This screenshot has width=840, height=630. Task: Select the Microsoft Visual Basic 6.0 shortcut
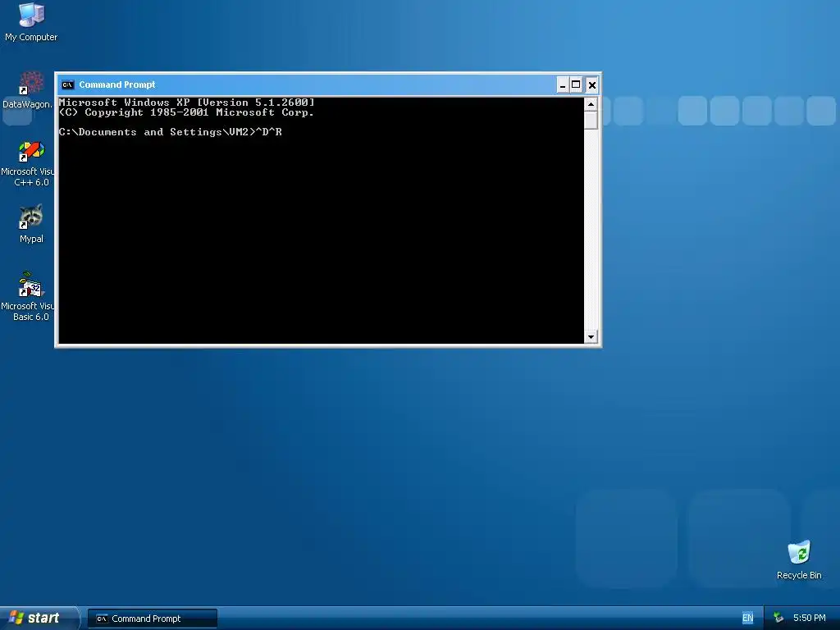point(27,296)
